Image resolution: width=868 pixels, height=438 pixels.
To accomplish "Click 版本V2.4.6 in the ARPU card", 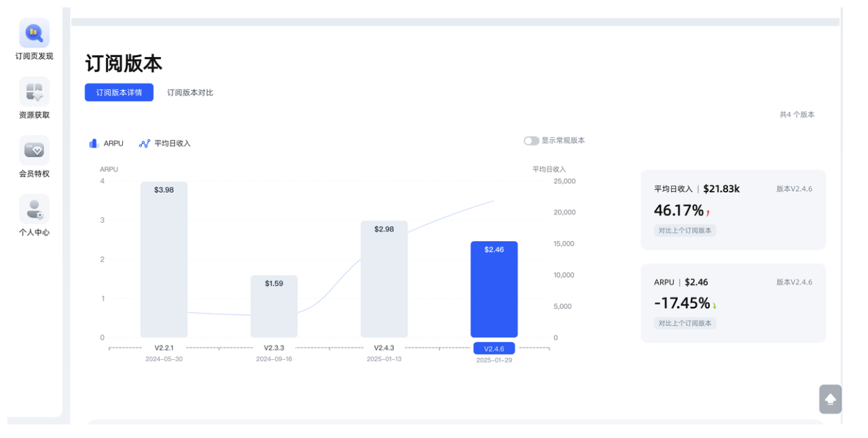I will coord(794,282).
